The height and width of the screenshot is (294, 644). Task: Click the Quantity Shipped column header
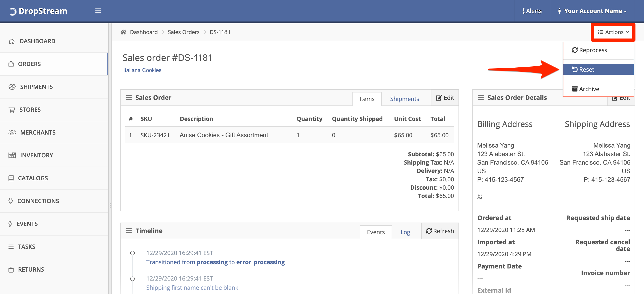point(357,119)
